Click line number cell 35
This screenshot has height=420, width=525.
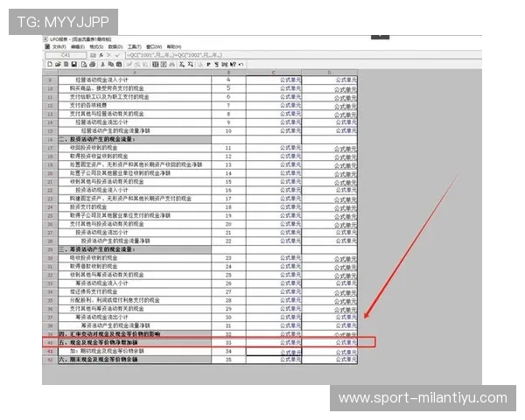[x=228, y=360]
